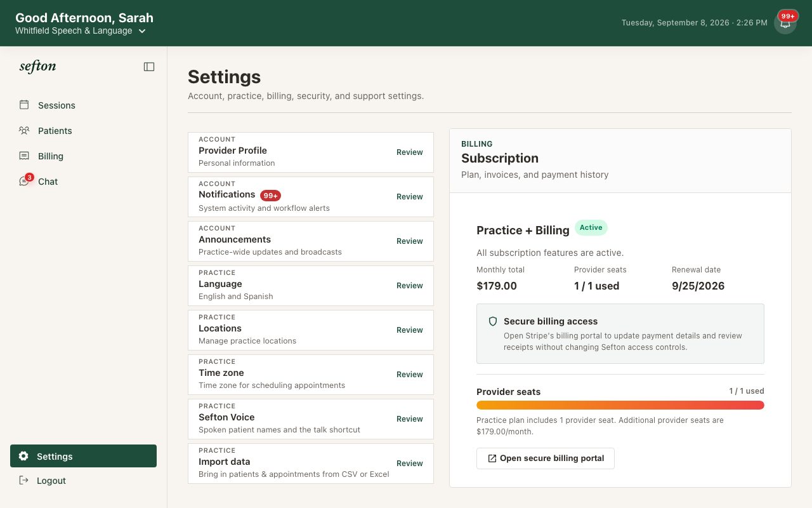Open the notifications bell icon
The height and width of the screenshot is (508, 812).
pos(785,23)
